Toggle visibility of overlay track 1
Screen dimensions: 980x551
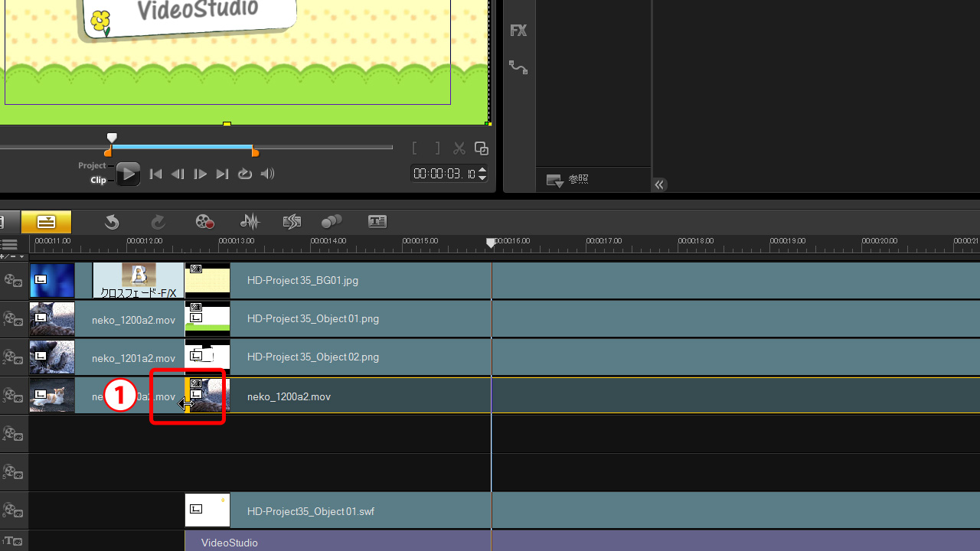(x=13, y=319)
